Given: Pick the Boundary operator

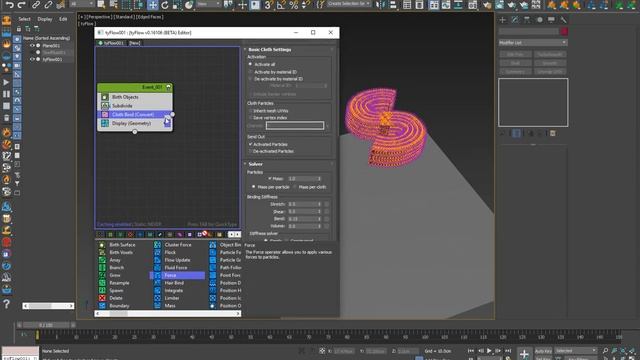Looking at the screenshot, I should tap(119, 306).
